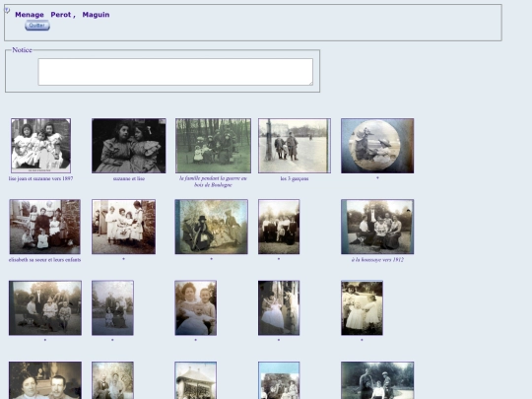Viewport: 532px width, 399px height.
Task: Open bottom-row portrait of woman and mustached man
Action: click(45, 380)
